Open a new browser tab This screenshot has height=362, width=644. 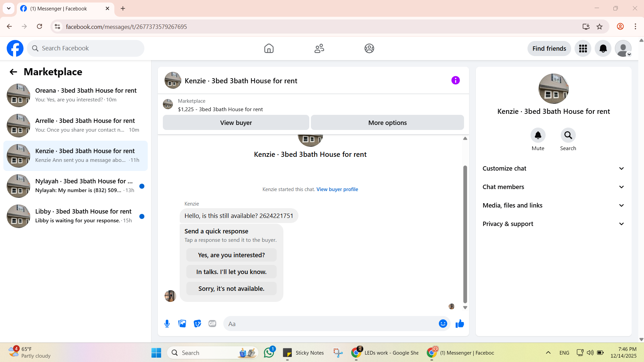(123, 8)
